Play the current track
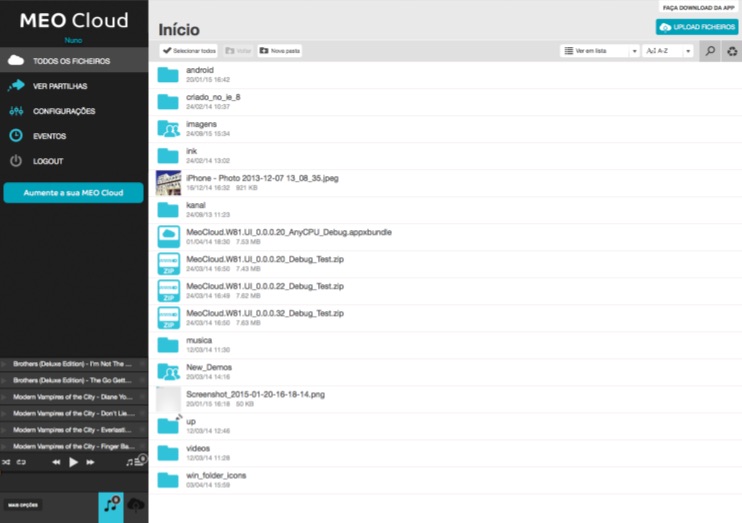Viewport: 742px width, 523px height. point(73,462)
